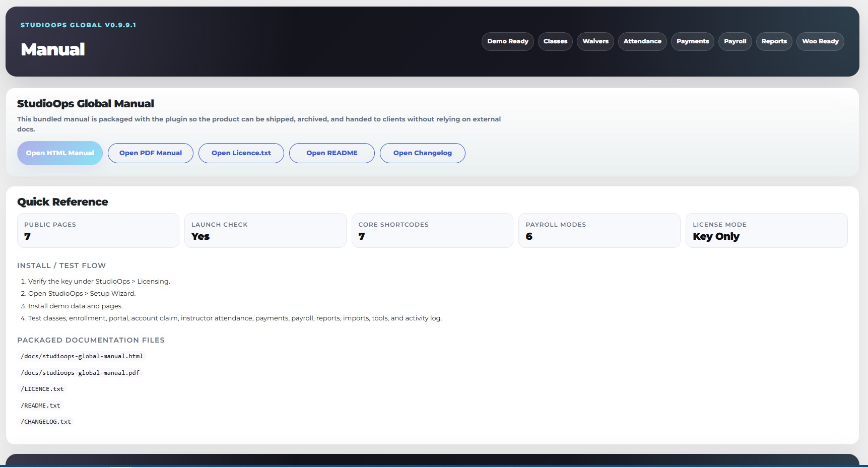Click step 'Verify the key under StudioOps > Licensing'
This screenshot has width=868, height=468.
pyautogui.click(x=99, y=282)
